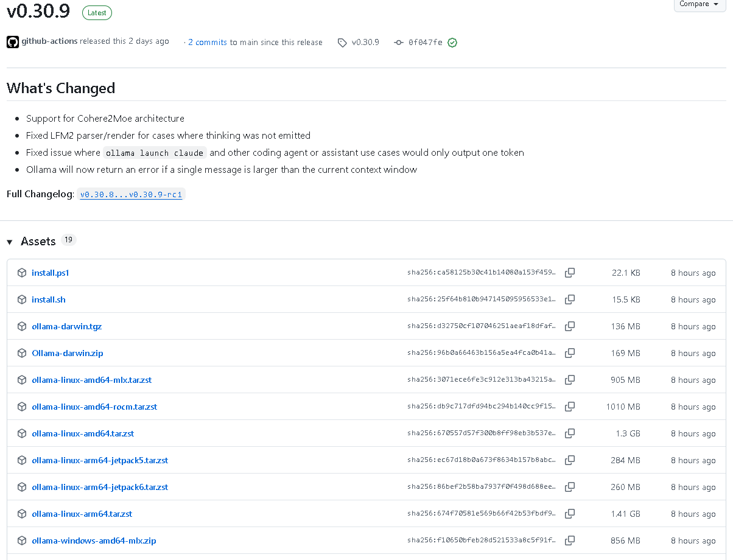This screenshot has height=560, width=733.
Task: Click package icon beside ollama-linux-arm64-jetpack6.tar.zst
Action: click(x=22, y=487)
